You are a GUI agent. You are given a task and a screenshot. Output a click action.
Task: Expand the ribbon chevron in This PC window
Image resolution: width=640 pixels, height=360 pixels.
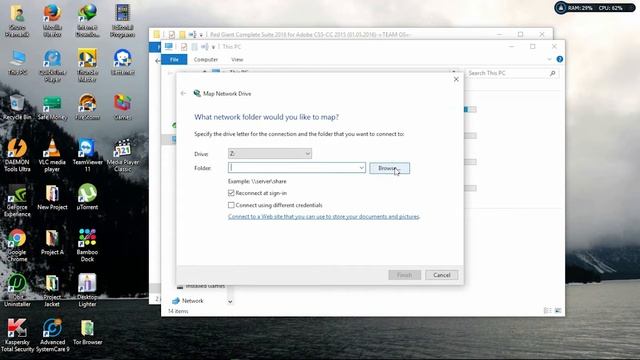tap(549, 59)
